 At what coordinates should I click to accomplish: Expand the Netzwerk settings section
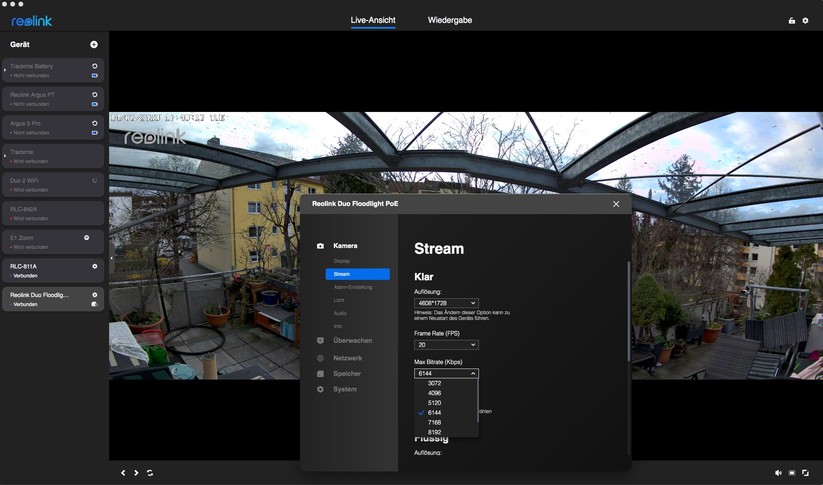[347, 358]
